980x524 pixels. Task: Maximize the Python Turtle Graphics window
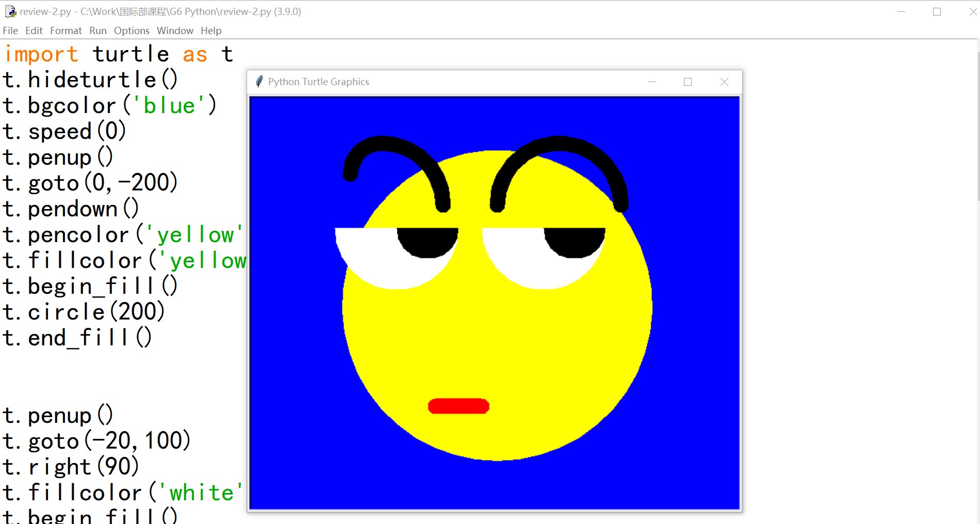pyautogui.click(x=688, y=82)
